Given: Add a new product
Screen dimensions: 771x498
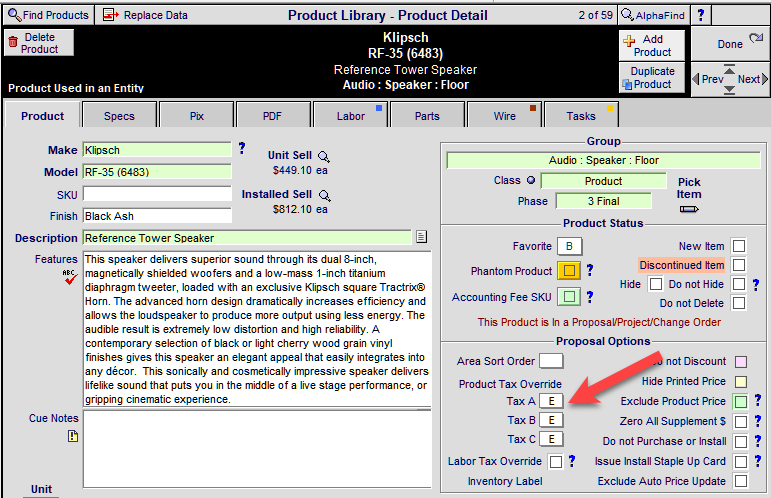Looking at the screenshot, I should 652,45.
